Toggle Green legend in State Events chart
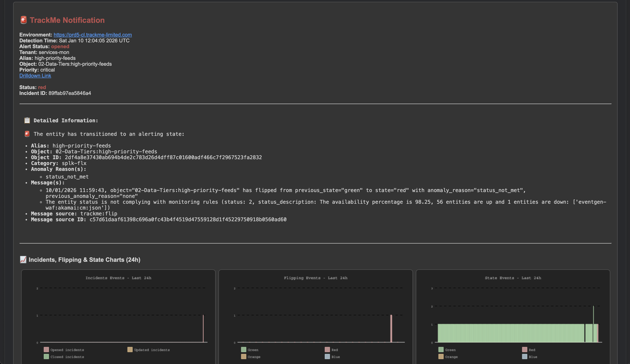The height and width of the screenshot is (364, 630). 441,350
